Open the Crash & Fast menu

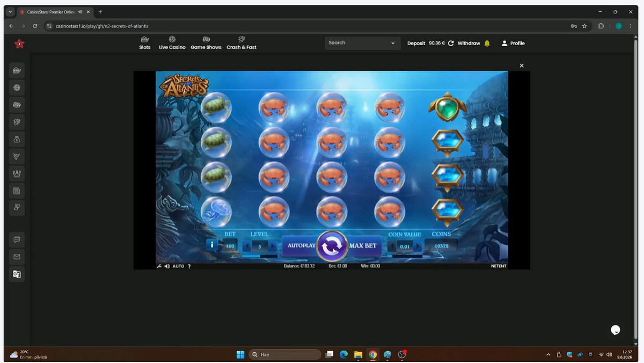(241, 43)
